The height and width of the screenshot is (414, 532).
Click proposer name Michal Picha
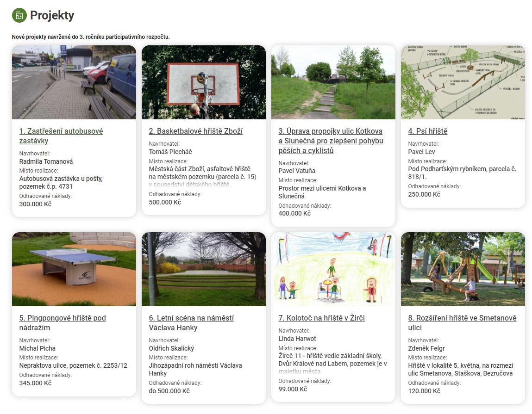click(x=38, y=348)
